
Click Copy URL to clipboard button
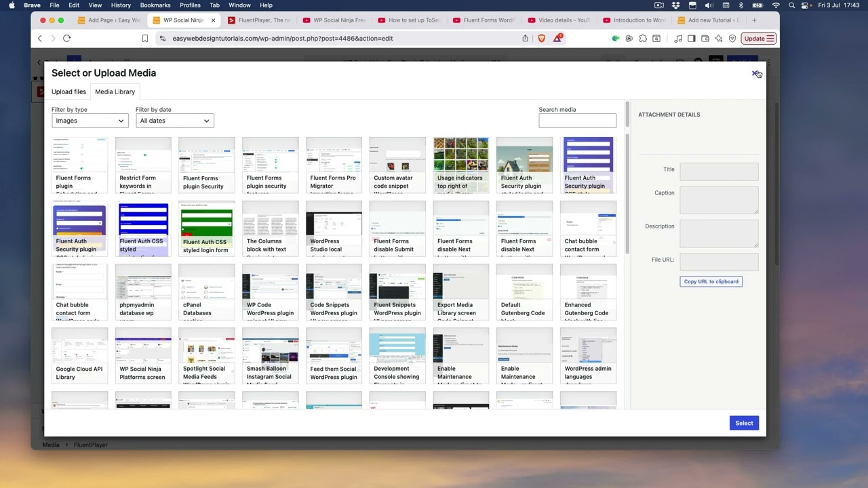coord(711,281)
